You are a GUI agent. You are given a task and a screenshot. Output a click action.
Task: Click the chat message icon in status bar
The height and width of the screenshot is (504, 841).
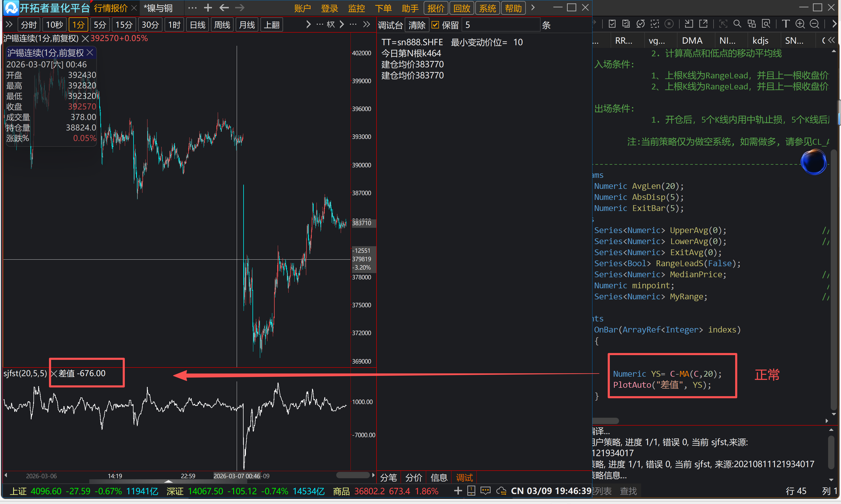click(x=486, y=490)
